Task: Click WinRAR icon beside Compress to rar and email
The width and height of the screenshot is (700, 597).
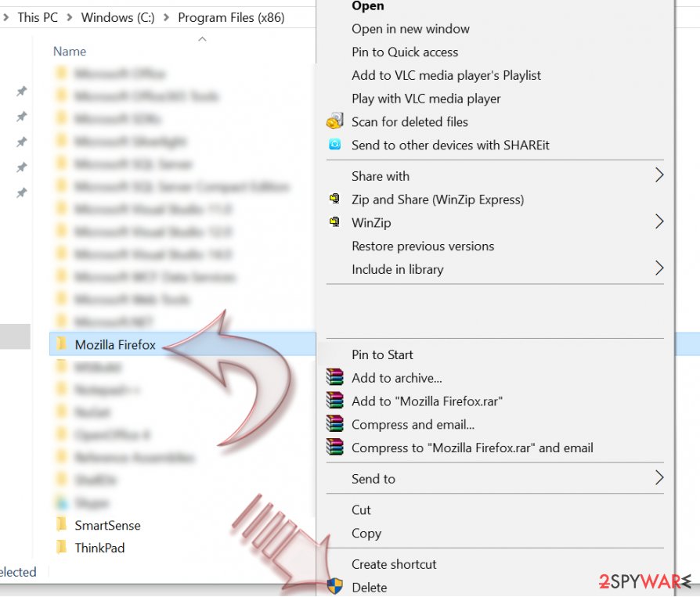Action: (335, 447)
